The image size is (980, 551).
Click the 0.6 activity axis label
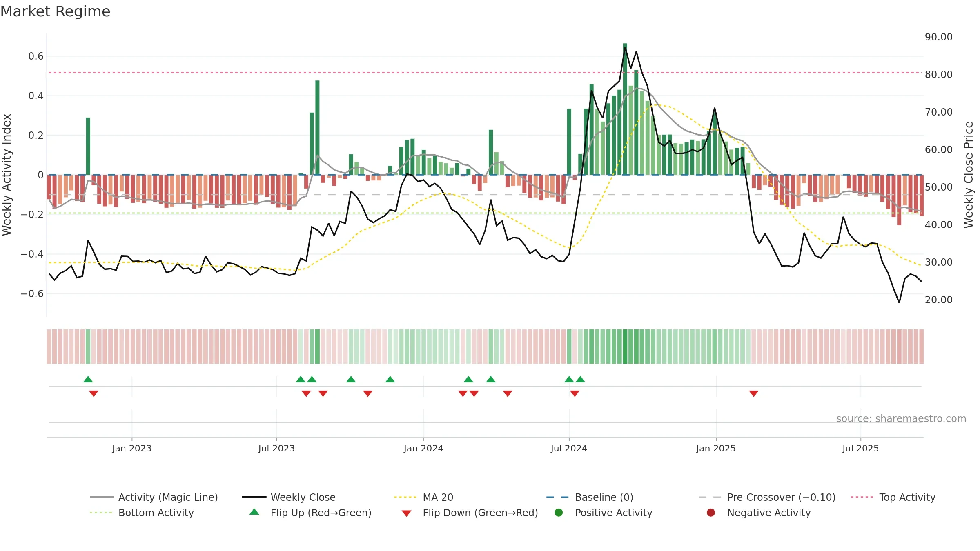coord(36,56)
